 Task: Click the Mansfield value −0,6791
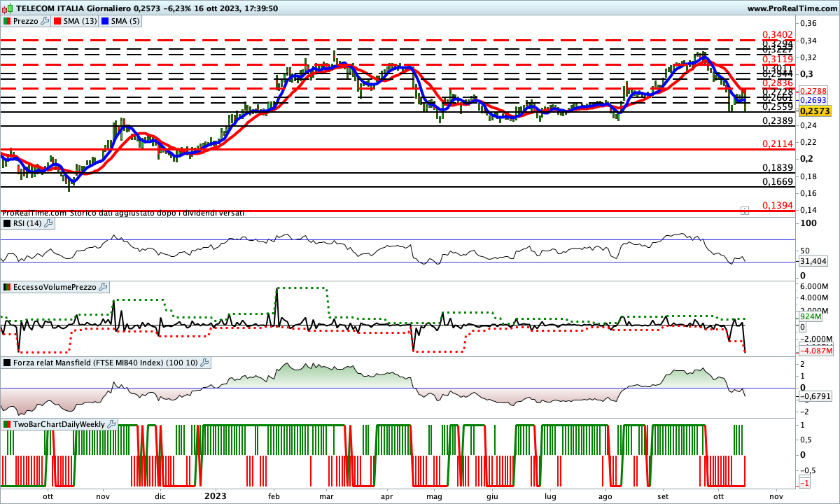coord(815,396)
